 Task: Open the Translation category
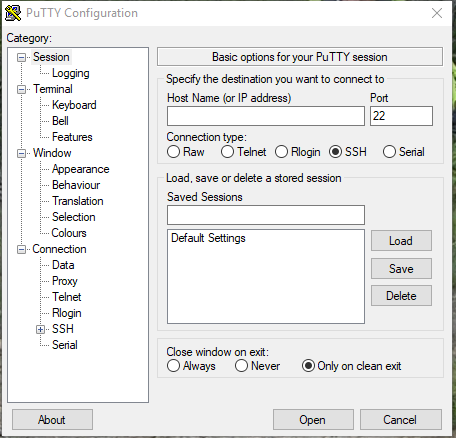click(x=78, y=201)
